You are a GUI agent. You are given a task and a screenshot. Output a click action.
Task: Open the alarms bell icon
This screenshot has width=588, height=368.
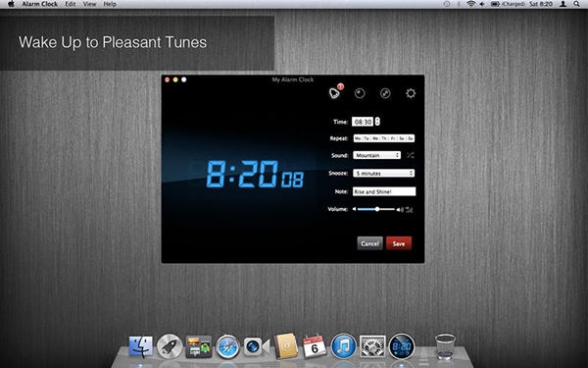334,93
